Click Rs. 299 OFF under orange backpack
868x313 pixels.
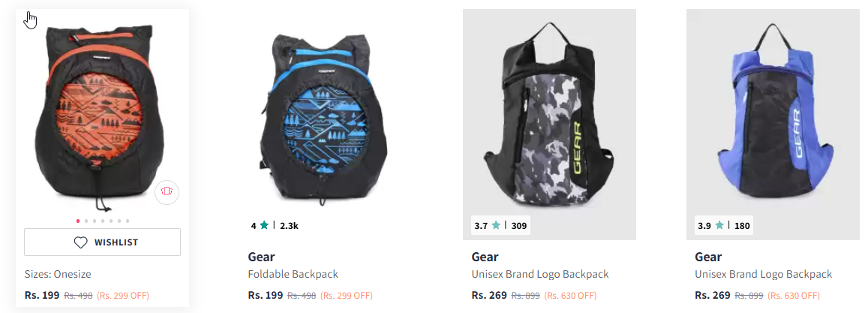pyautogui.click(x=123, y=296)
